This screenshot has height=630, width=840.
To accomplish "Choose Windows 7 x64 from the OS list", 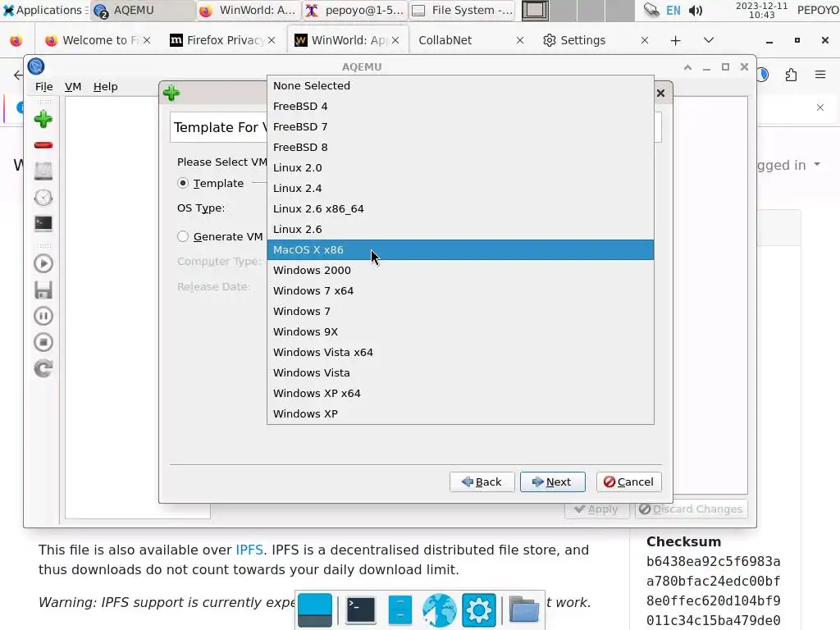I will 461,290.
